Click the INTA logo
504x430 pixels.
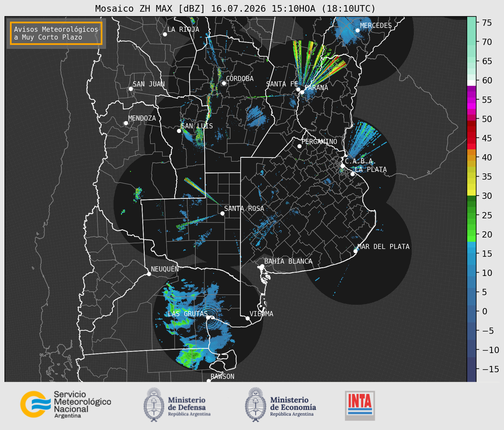360,405
